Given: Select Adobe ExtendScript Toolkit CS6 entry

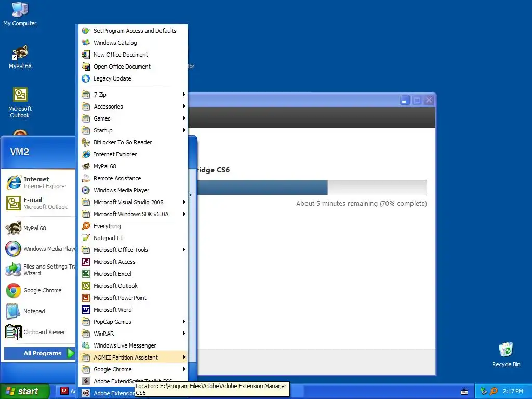Looking at the screenshot, I should coord(133,381).
